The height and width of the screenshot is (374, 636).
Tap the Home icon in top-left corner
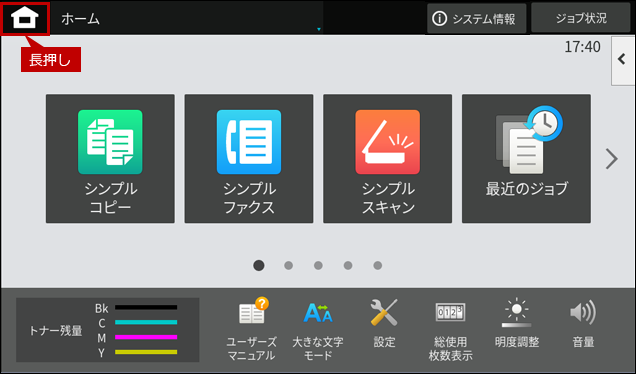tap(25, 18)
